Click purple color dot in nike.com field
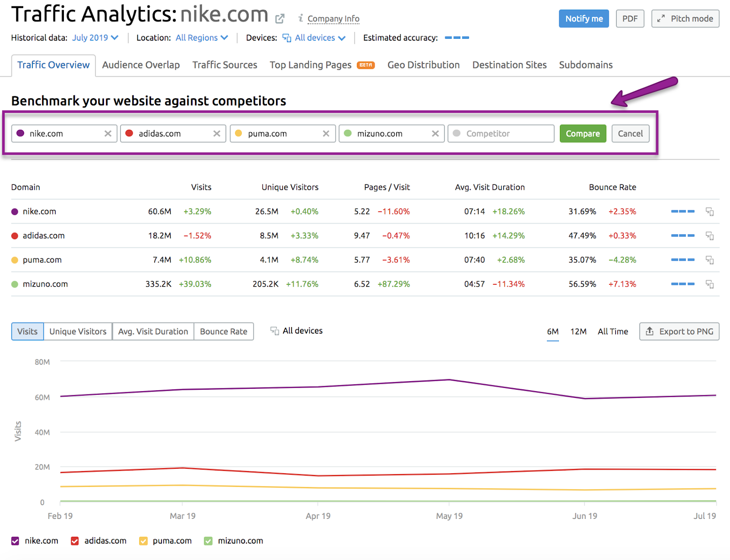The image size is (730, 560). tap(20, 133)
